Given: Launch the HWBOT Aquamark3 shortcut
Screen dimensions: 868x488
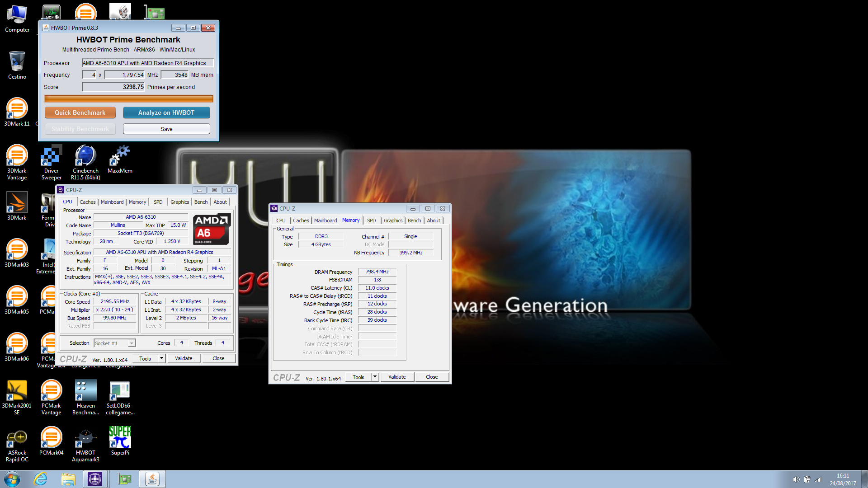Looking at the screenshot, I should (86, 444).
